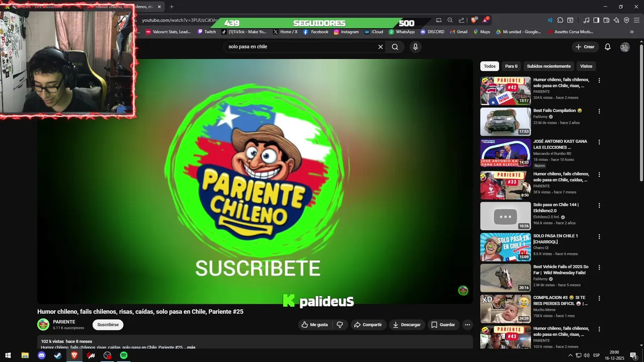The image size is (644, 362).
Task: Click the Crear button
Action: (x=585, y=47)
